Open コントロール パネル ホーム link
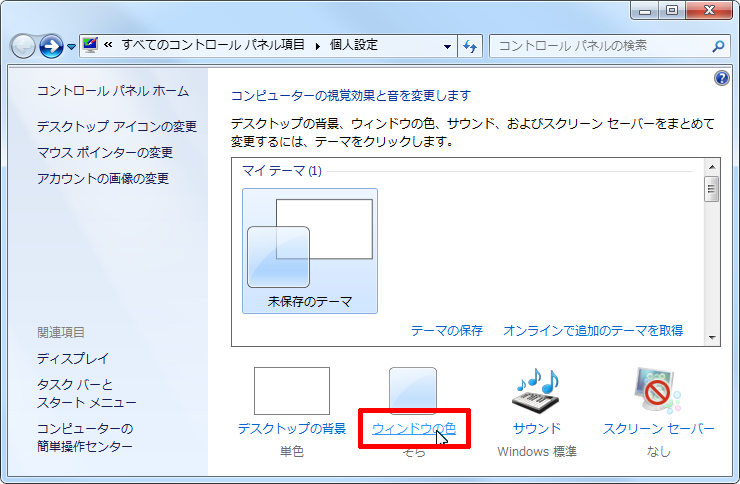The height and width of the screenshot is (484, 740). click(113, 91)
